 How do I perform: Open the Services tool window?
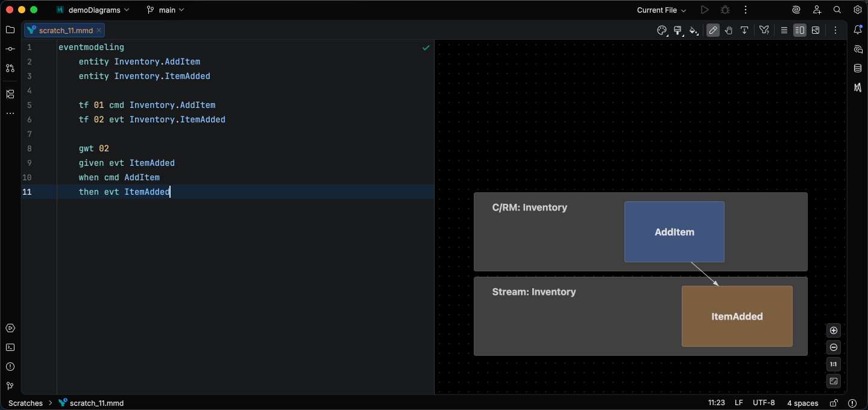[x=10, y=328]
